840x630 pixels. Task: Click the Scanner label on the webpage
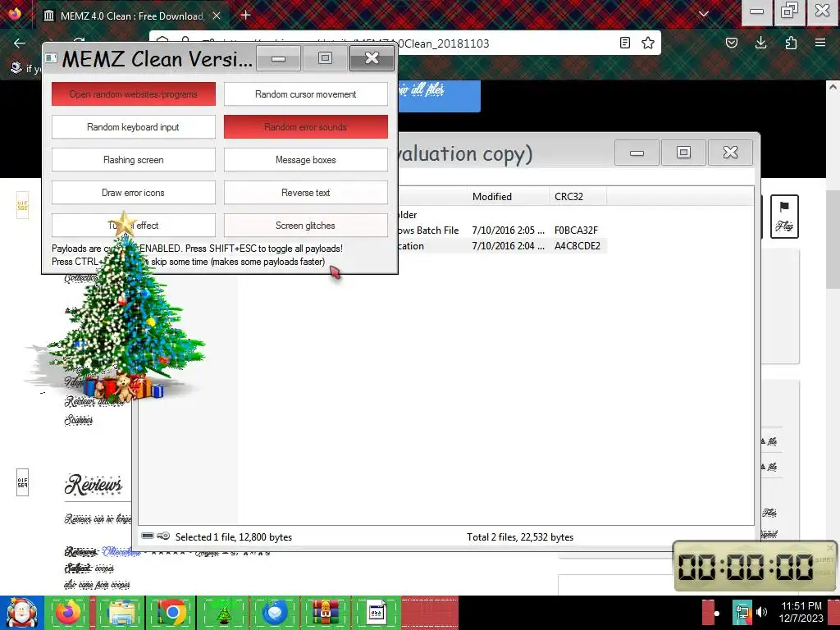(x=79, y=420)
